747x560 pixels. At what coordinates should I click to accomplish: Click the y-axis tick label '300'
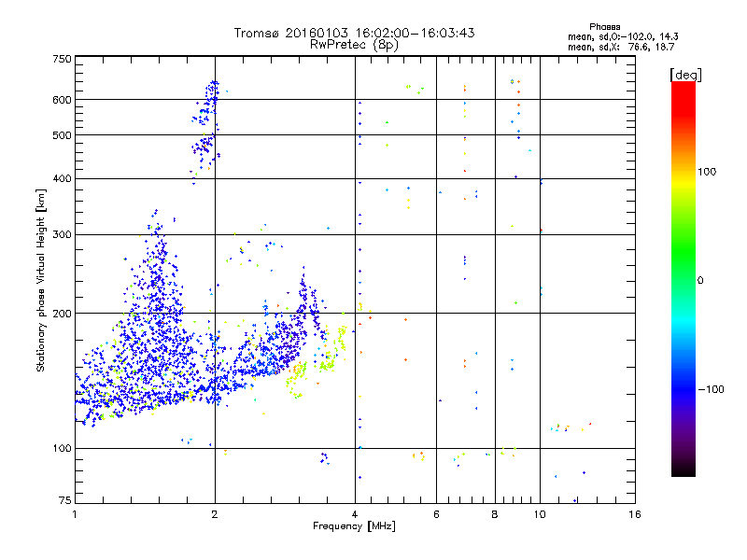coord(62,234)
